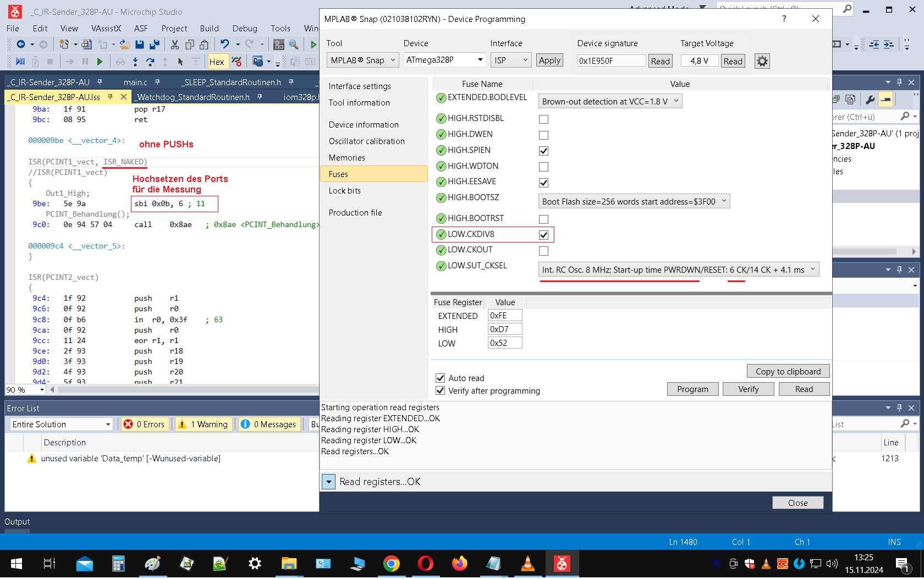Click the Close button in the dialog

click(x=798, y=503)
